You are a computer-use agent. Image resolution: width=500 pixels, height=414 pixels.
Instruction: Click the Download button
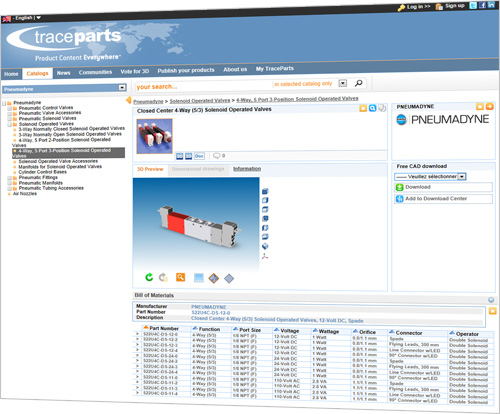pos(444,187)
